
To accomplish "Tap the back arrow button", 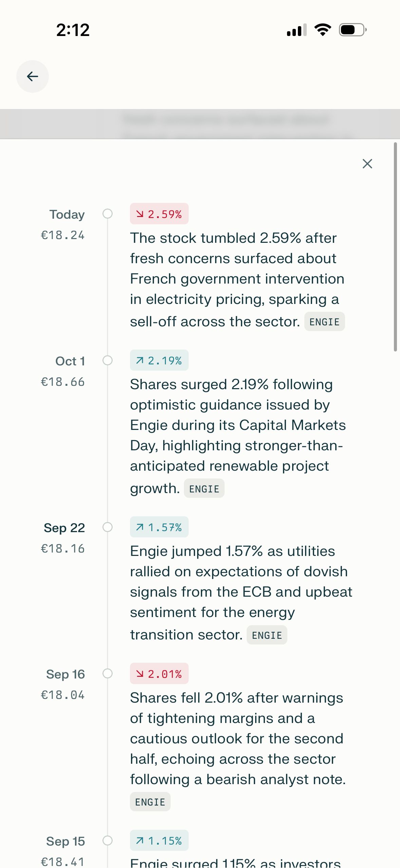I will tap(33, 76).
